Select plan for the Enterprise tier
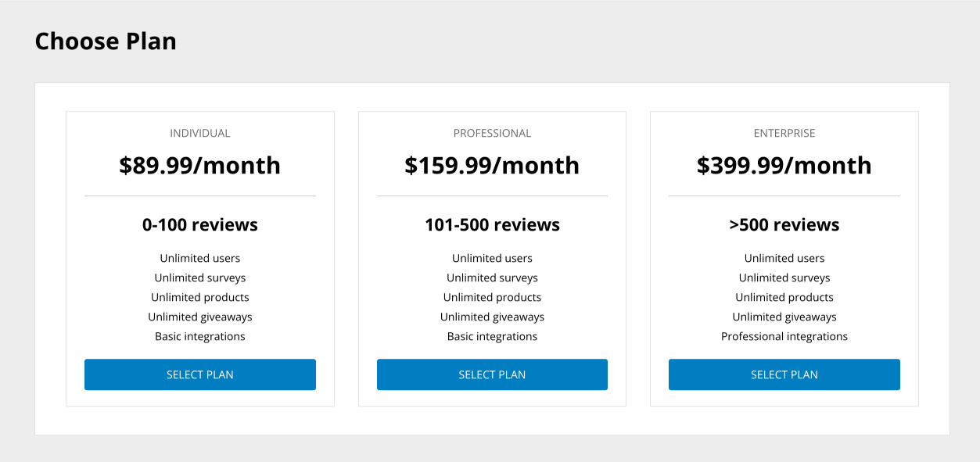980x462 pixels. click(784, 374)
